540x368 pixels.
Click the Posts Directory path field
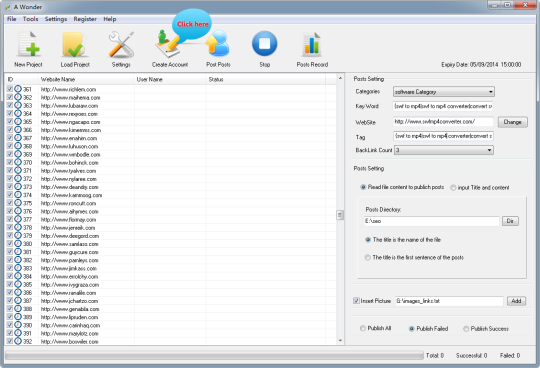[x=432, y=221]
